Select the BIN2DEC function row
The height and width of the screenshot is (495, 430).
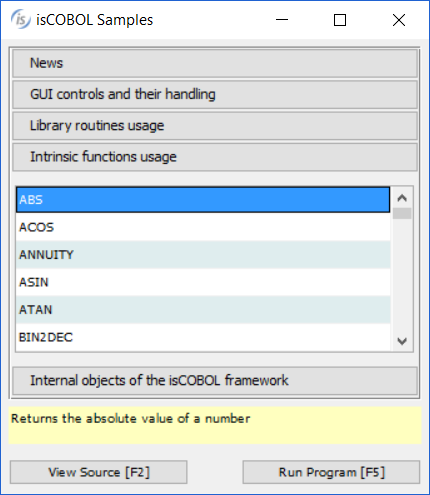203,337
